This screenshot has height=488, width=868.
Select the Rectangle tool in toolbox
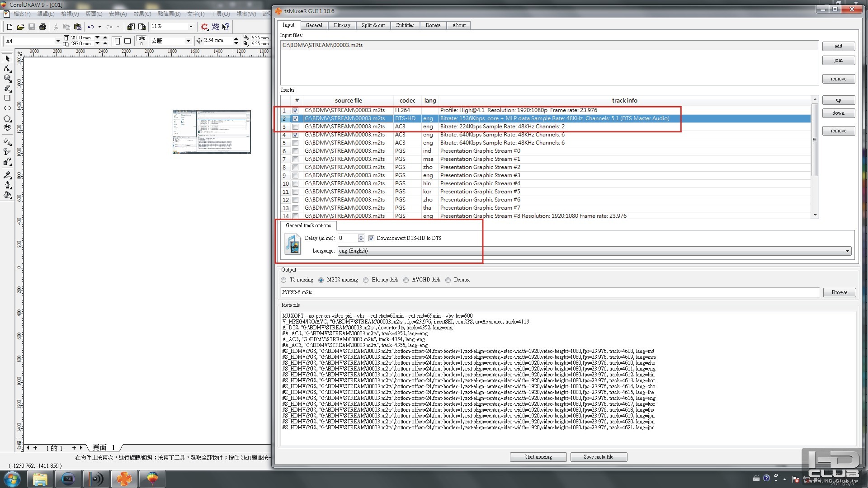point(7,98)
